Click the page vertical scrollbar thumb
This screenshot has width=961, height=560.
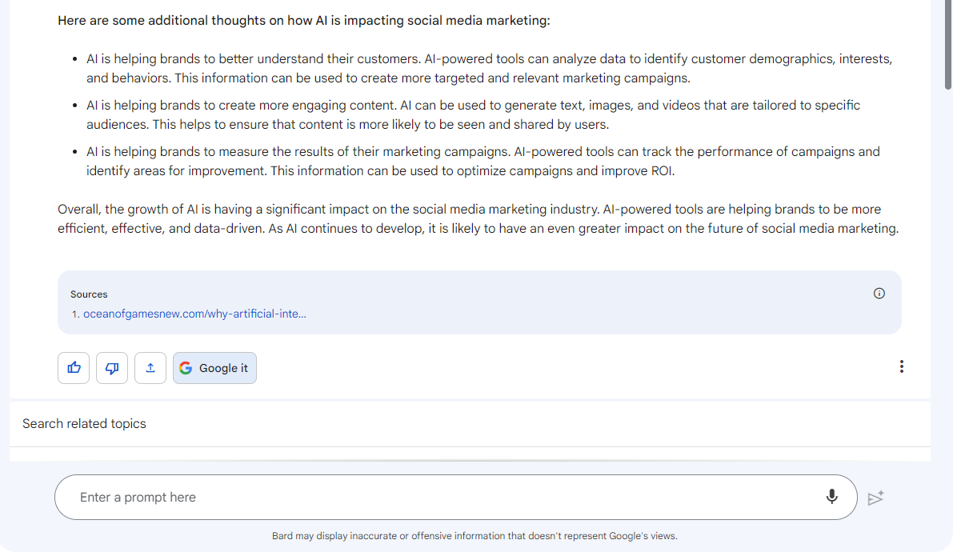(x=948, y=44)
